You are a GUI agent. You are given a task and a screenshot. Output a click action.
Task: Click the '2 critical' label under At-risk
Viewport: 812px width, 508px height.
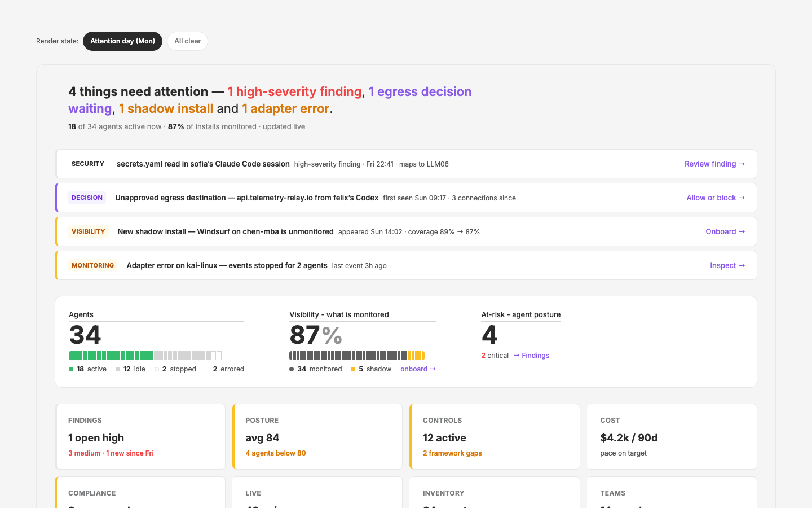coord(495,356)
